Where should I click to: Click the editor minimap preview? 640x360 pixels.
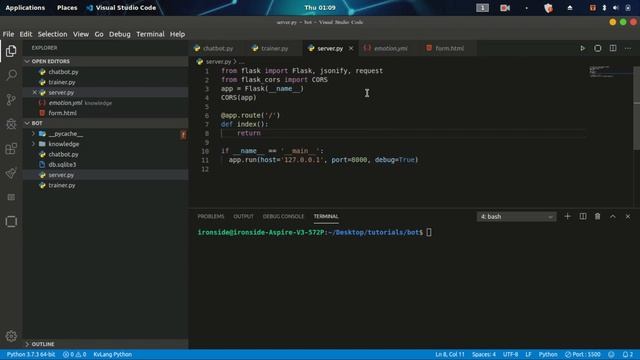pyautogui.click(x=609, y=71)
